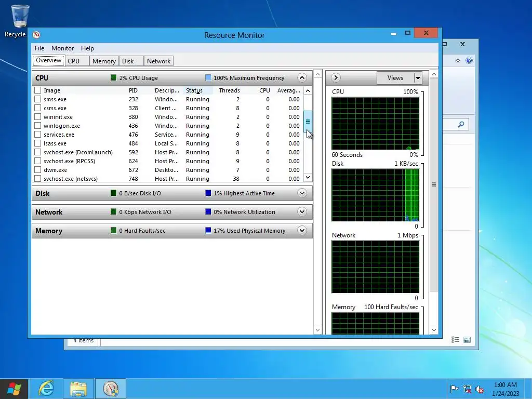Click the Views button
The width and height of the screenshot is (532, 399).
395,78
